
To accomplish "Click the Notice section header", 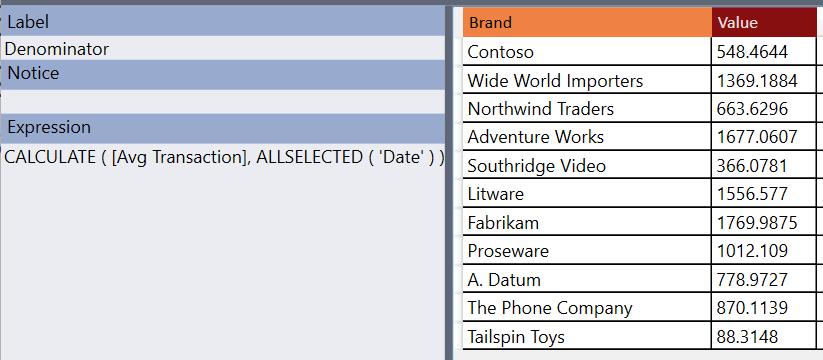I will pyautogui.click(x=223, y=74).
